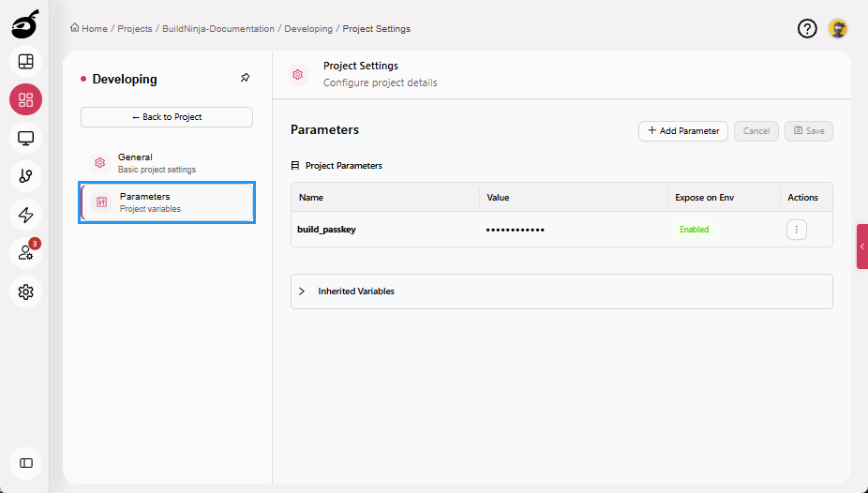Open the gear settings icon in sidebar

[x=25, y=291]
